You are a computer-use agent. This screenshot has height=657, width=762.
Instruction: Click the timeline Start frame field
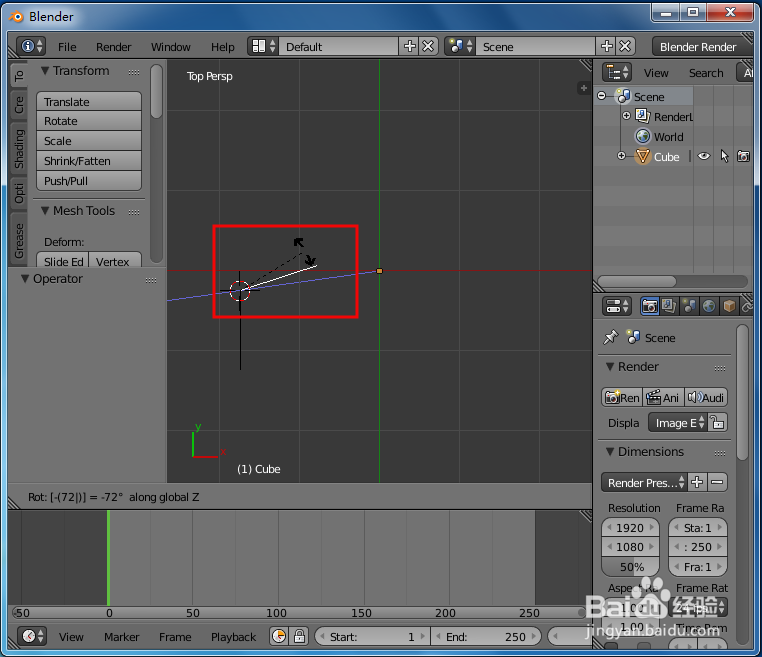pyautogui.click(x=372, y=636)
